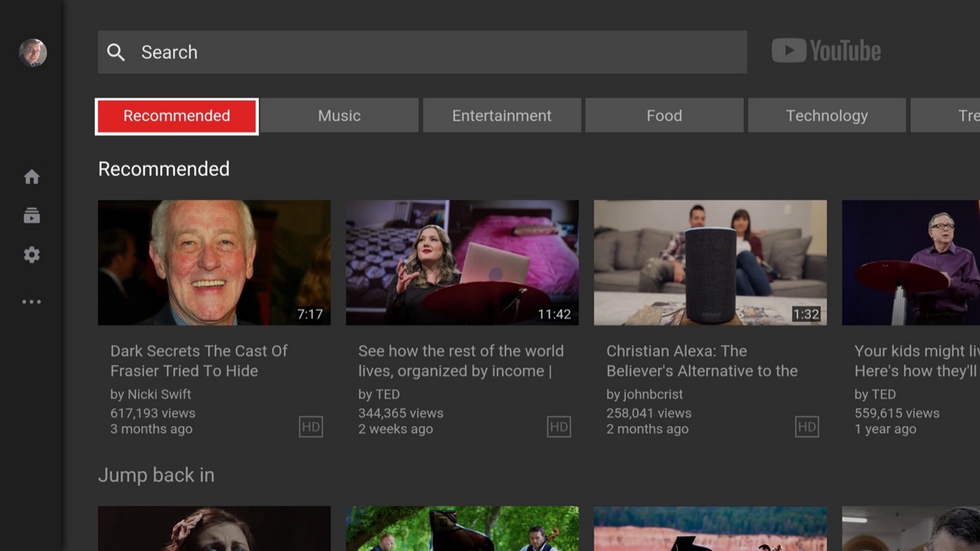Click HD badge on Christian Alexa video
This screenshot has width=980, height=551.
tap(806, 427)
